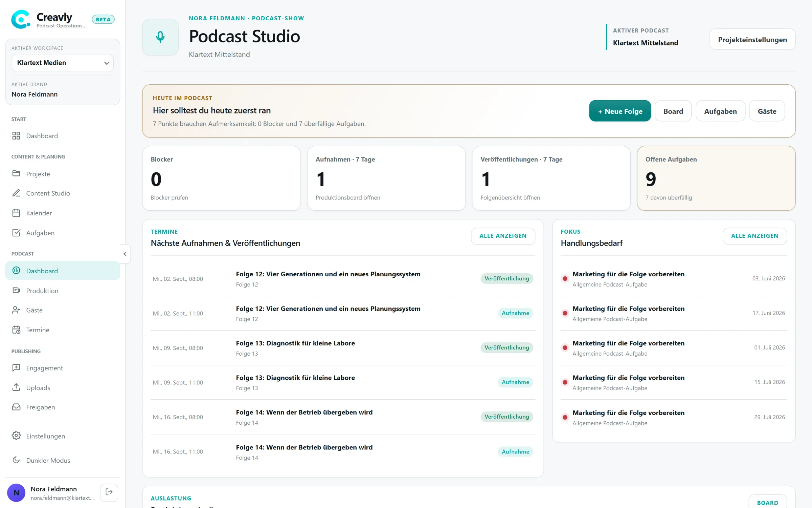Open Projekteinstellungen

(x=752, y=39)
